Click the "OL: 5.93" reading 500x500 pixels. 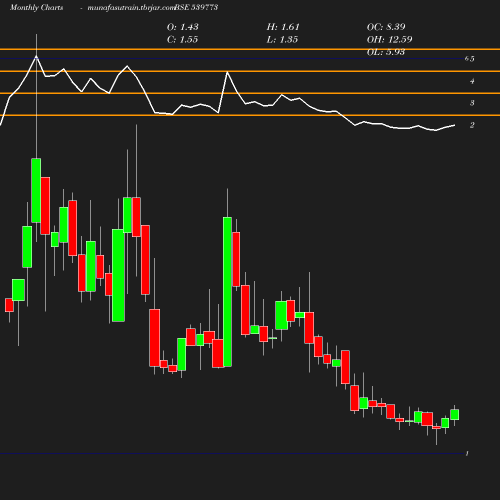(386, 52)
